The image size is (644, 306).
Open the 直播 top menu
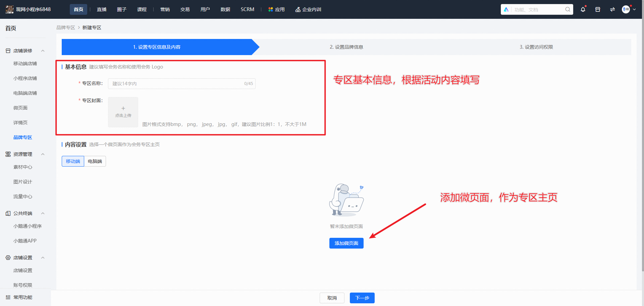pyautogui.click(x=102, y=9)
